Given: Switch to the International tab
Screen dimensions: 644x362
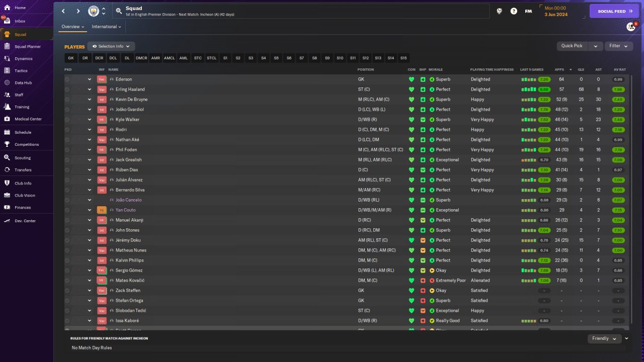Looking at the screenshot, I should click(x=107, y=27).
